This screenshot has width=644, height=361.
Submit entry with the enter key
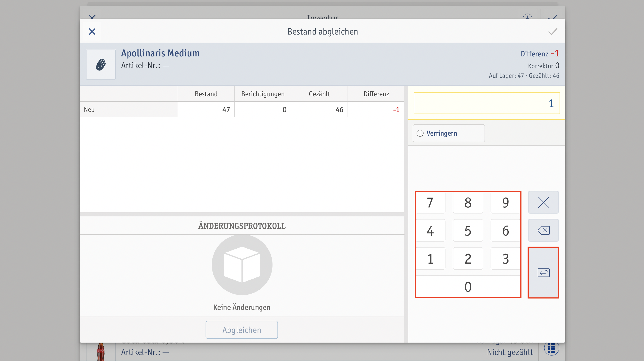pos(543,273)
